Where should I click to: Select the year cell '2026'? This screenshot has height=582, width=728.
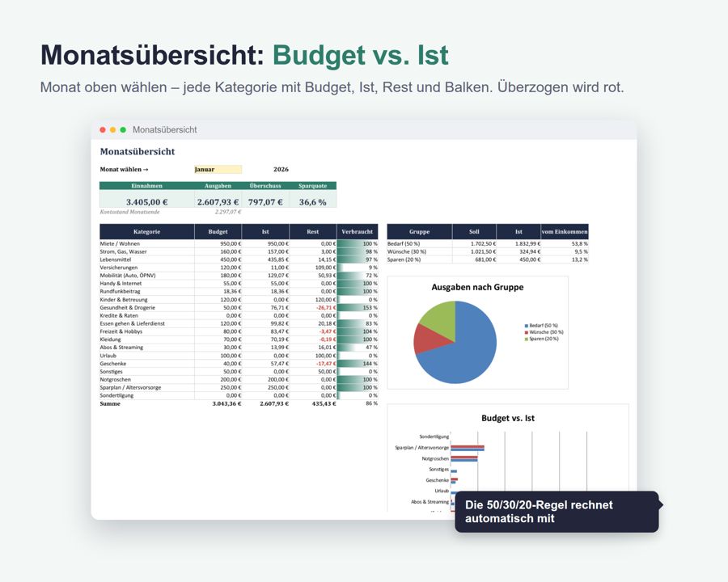(x=281, y=170)
